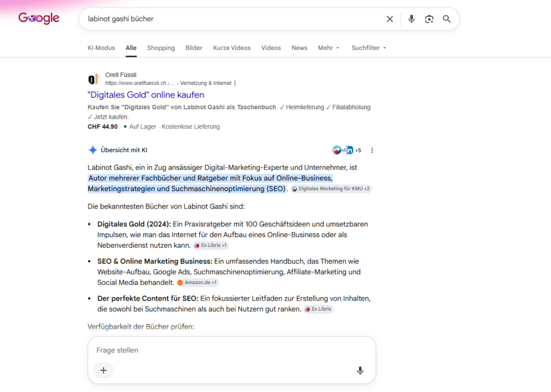
Task: Click the magnifying glass search icon
Action: click(447, 19)
